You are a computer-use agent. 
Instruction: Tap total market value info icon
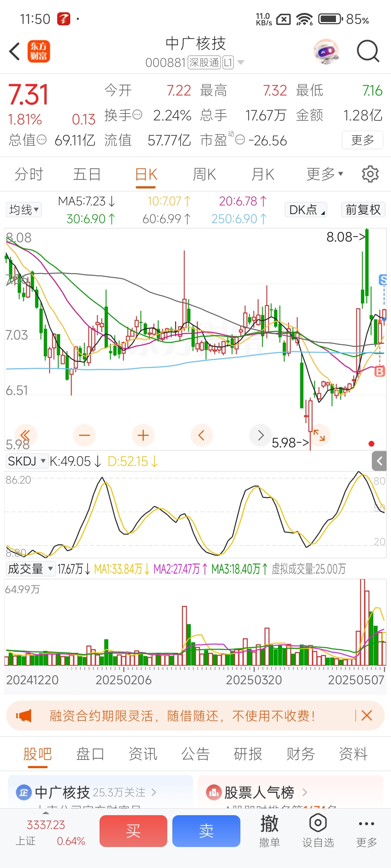(42, 140)
